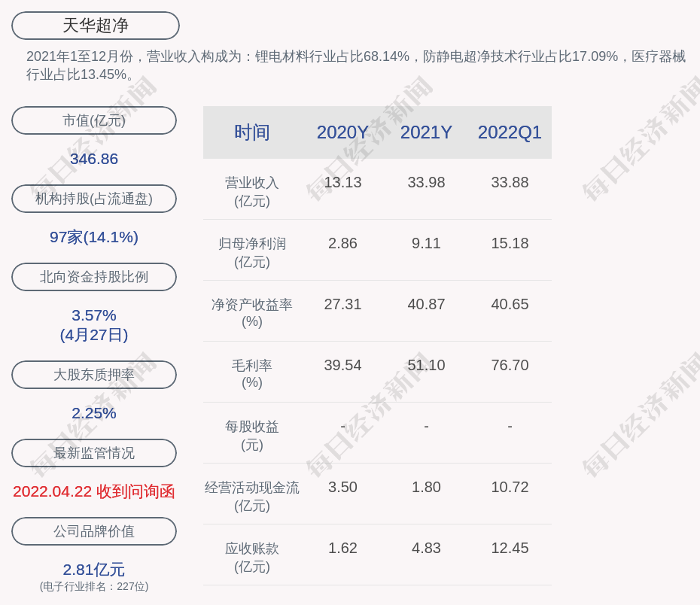
Task: Click the 公司品牌价值 label pill
Action: coord(94,531)
